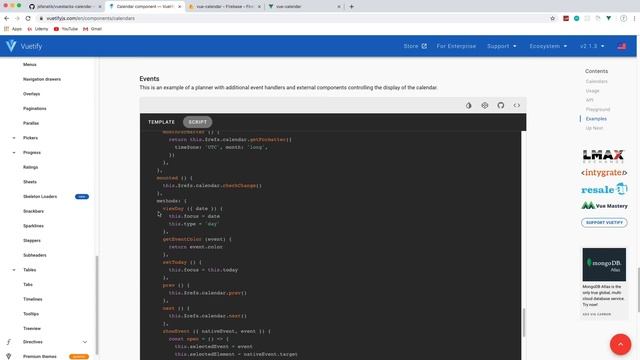Click the For Enterprise link
Image resolution: width=640 pixels, height=360 pixels.
pyautogui.click(x=456, y=46)
